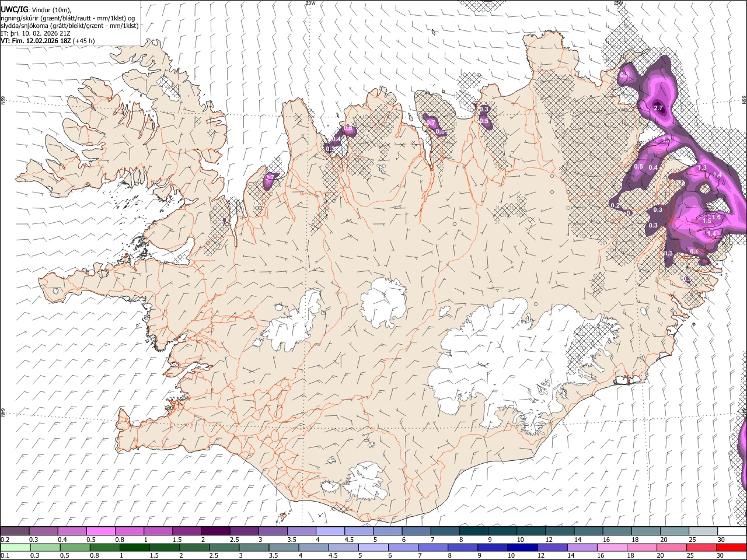This screenshot has width=747, height=560.
Task: Click the darkest green swatch in the lower scale
Action: (x=134, y=547)
